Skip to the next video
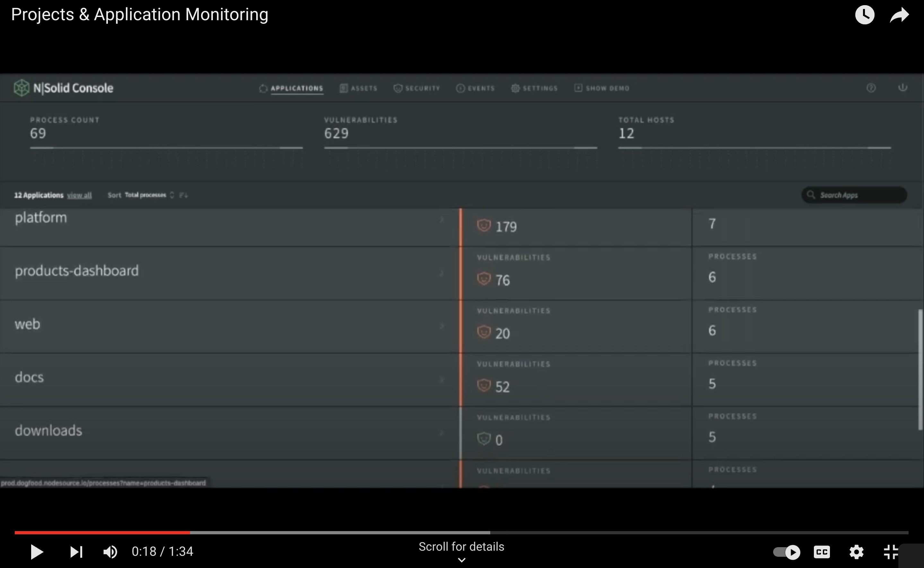Screen dimensions: 924x568 (76, 551)
